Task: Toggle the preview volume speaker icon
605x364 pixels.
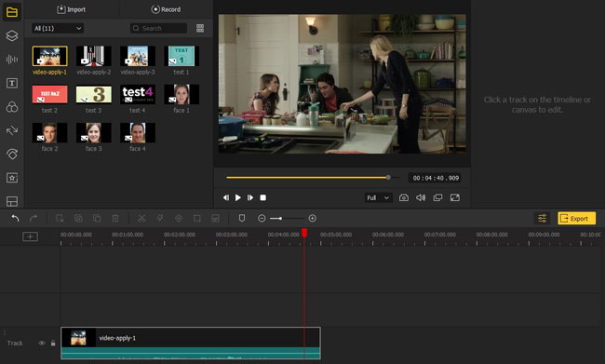Action: (421, 197)
